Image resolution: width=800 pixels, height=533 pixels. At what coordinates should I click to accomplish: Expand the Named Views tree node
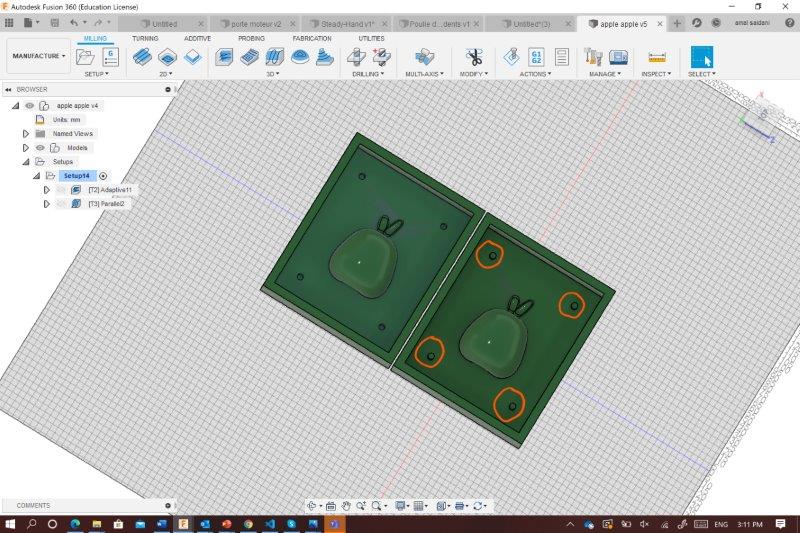tap(26, 133)
